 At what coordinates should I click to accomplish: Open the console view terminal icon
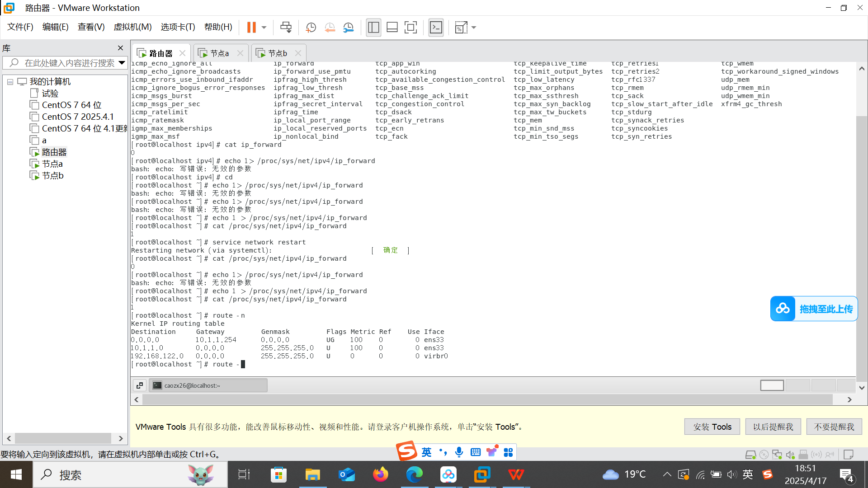coord(436,28)
